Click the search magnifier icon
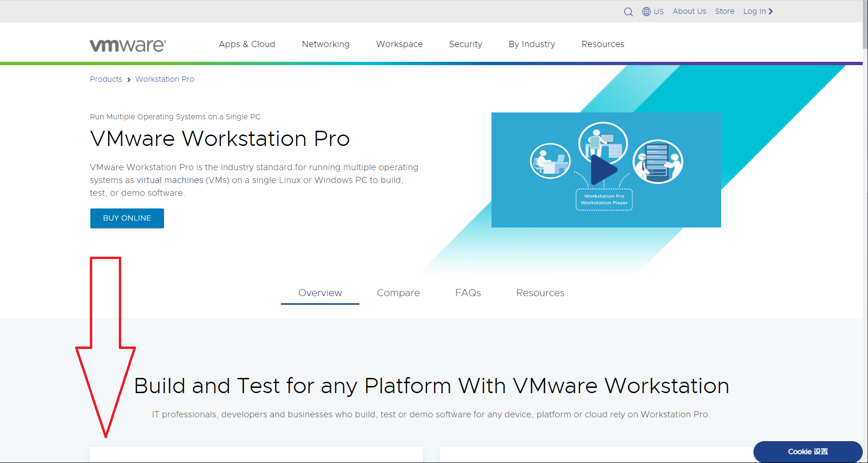 (x=628, y=11)
